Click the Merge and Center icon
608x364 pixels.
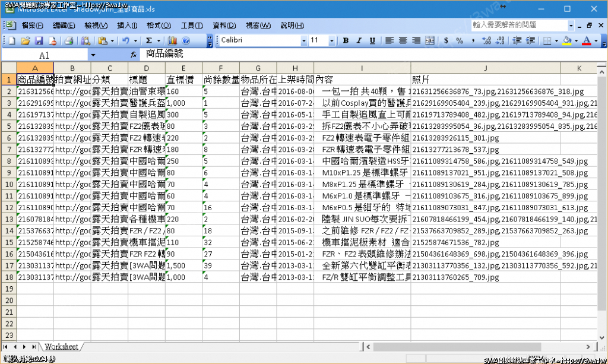tap(430, 41)
